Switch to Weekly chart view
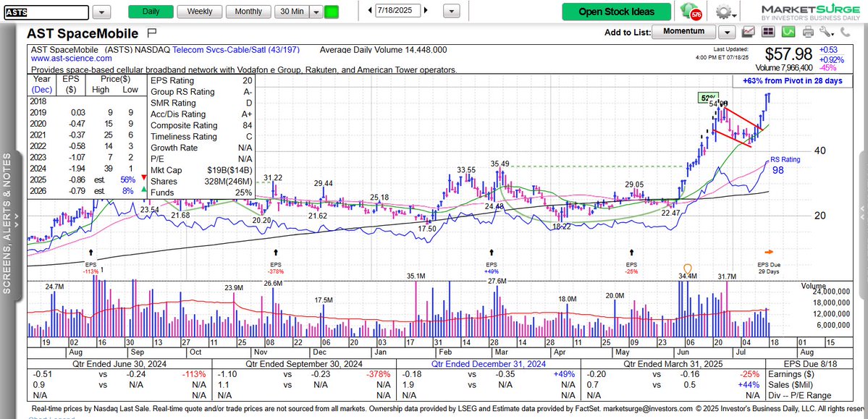The width and height of the screenshot is (868, 419). pyautogui.click(x=201, y=12)
